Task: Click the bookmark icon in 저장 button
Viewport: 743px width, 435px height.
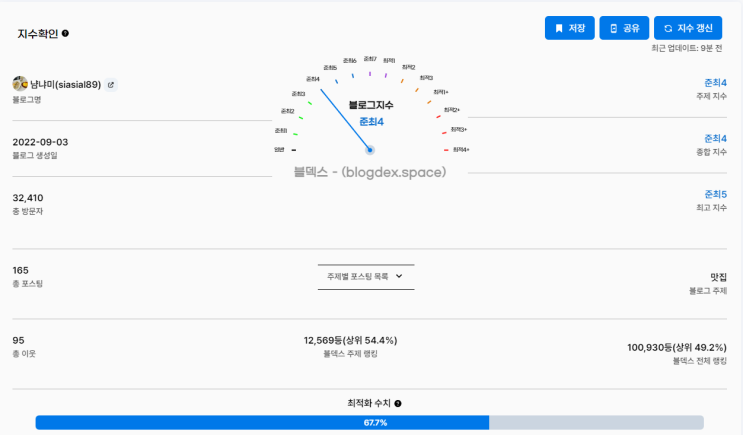Action: [x=559, y=28]
